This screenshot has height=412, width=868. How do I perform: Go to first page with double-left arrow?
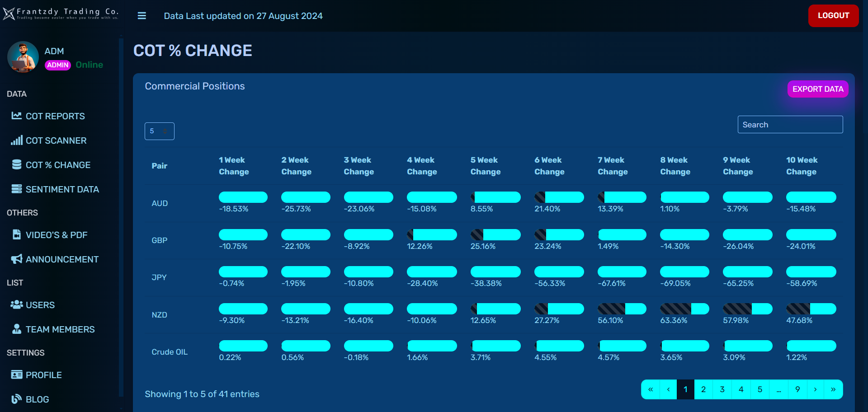pos(650,389)
